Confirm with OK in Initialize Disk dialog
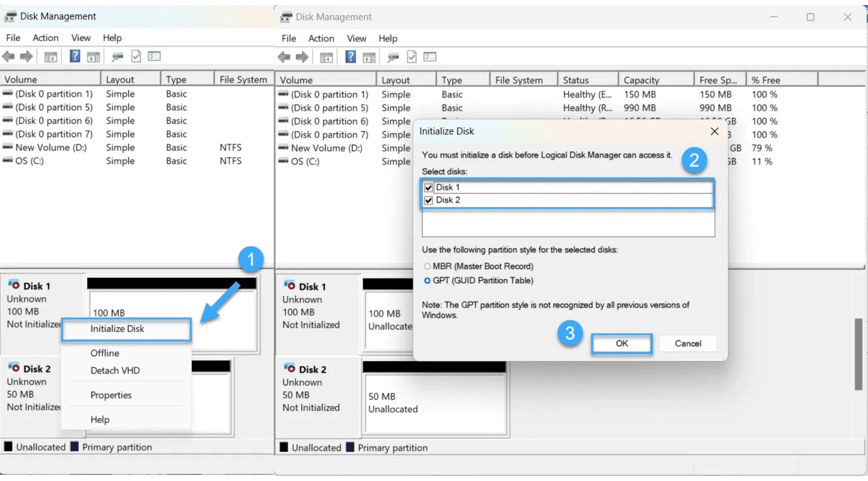The height and width of the screenshot is (481, 868). [x=622, y=344]
